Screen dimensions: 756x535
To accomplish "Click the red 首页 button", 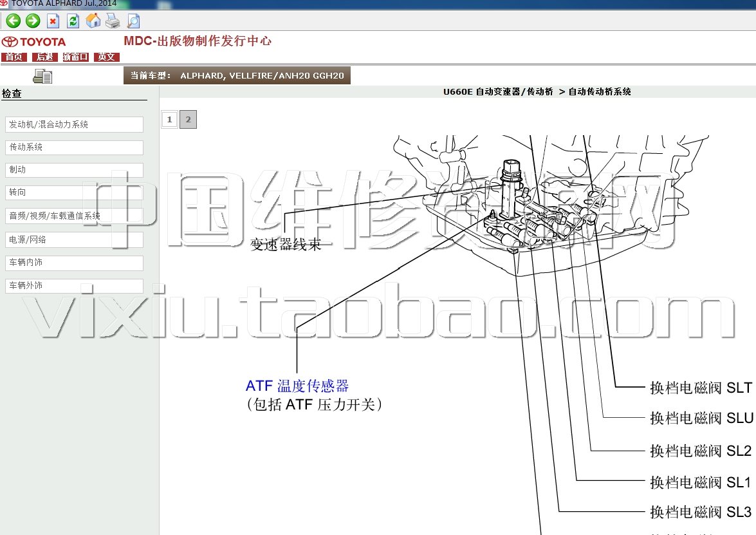I will click(x=14, y=57).
